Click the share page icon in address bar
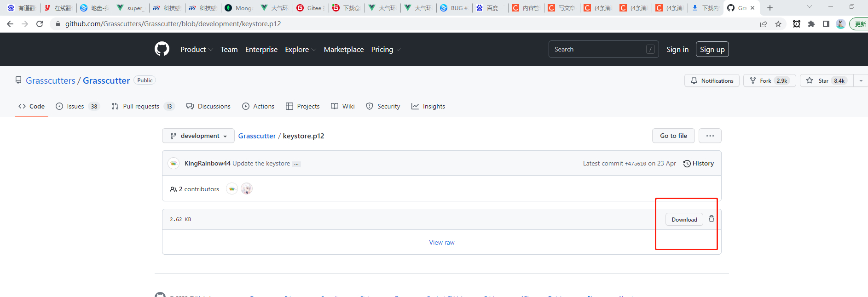The image size is (868, 297). coord(764,24)
